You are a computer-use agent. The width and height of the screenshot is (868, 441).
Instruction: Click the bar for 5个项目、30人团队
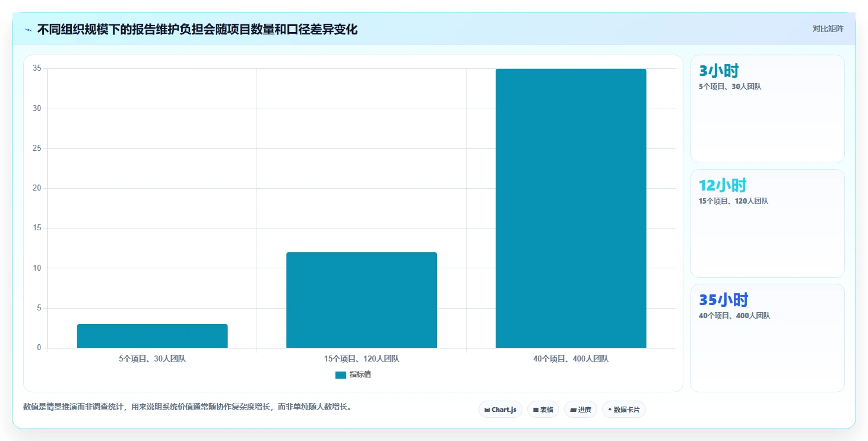point(153,336)
